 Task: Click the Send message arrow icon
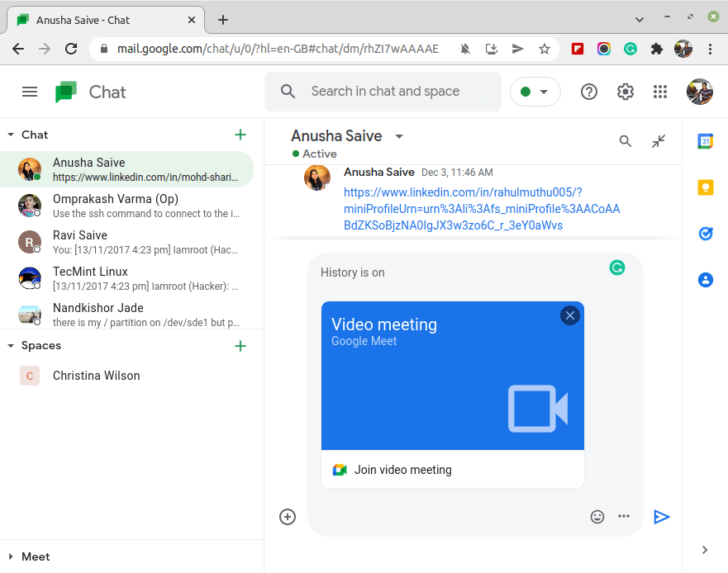(x=661, y=517)
